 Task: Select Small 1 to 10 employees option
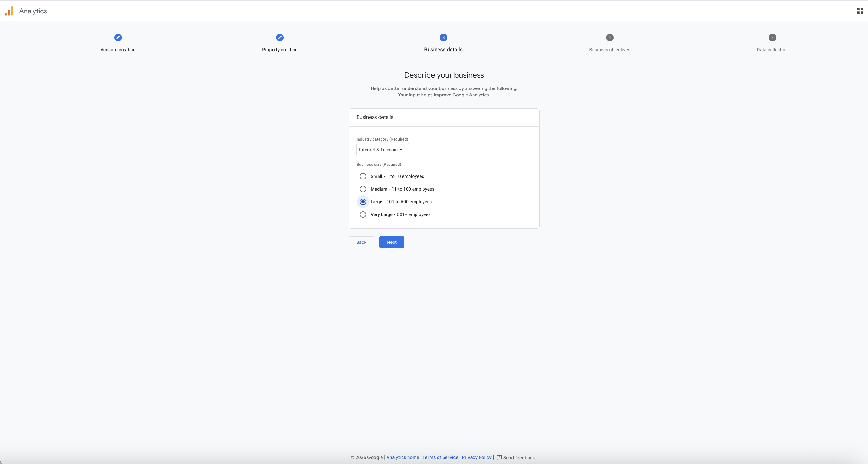363,176
